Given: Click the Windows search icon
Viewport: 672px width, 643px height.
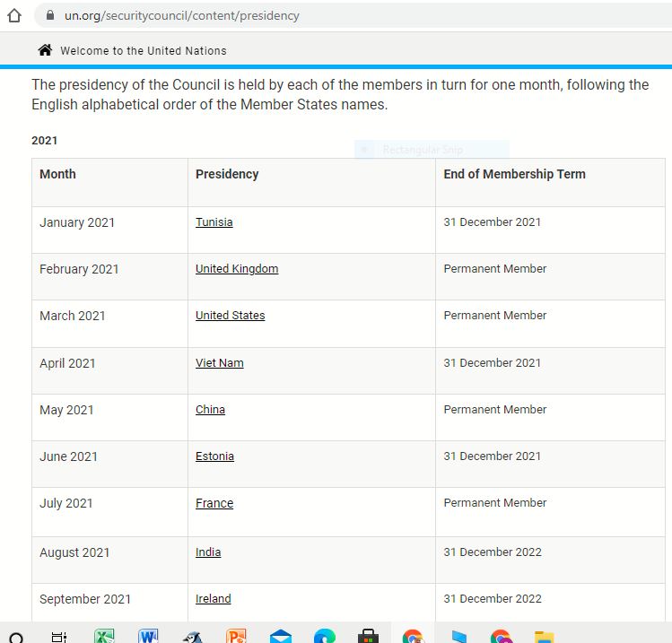Looking at the screenshot, I should [16, 636].
